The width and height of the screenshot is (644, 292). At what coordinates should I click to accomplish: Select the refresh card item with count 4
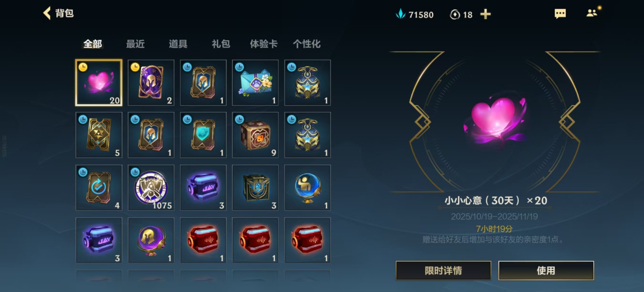click(99, 188)
